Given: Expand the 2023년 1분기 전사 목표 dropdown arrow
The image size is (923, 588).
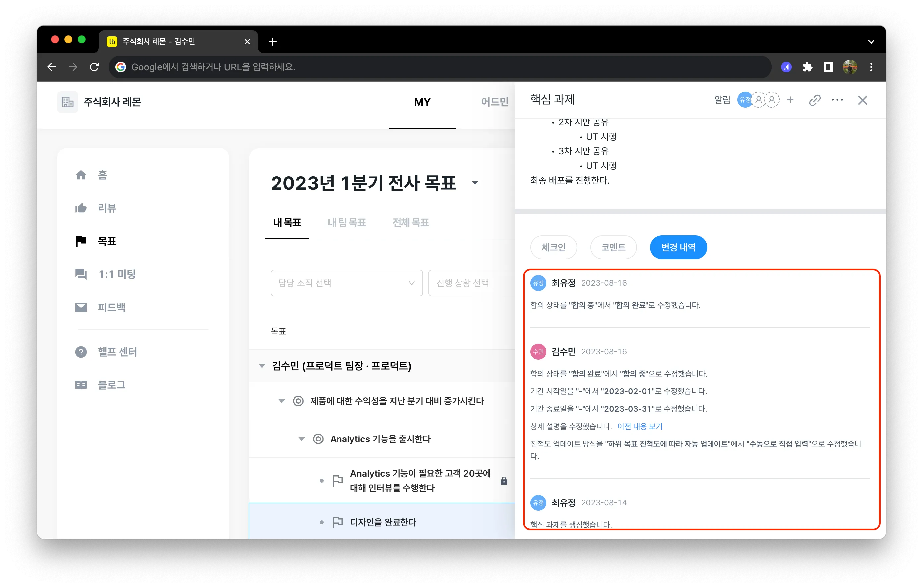Looking at the screenshot, I should click(x=475, y=183).
